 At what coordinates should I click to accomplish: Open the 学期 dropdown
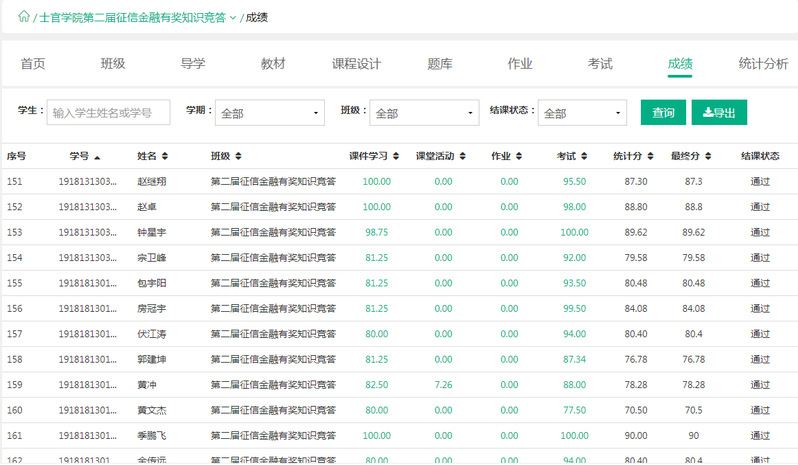[x=270, y=112]
